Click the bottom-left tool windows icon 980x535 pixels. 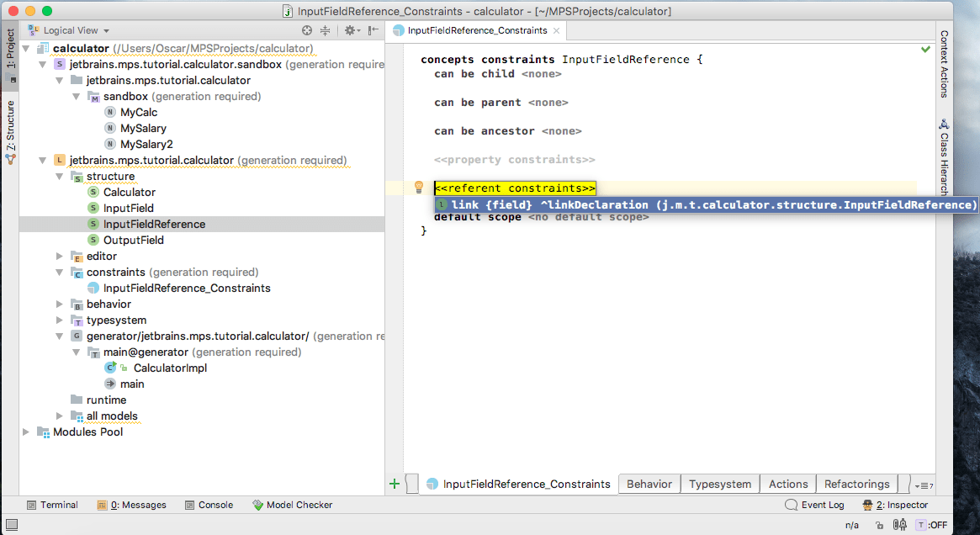[10, 525]
